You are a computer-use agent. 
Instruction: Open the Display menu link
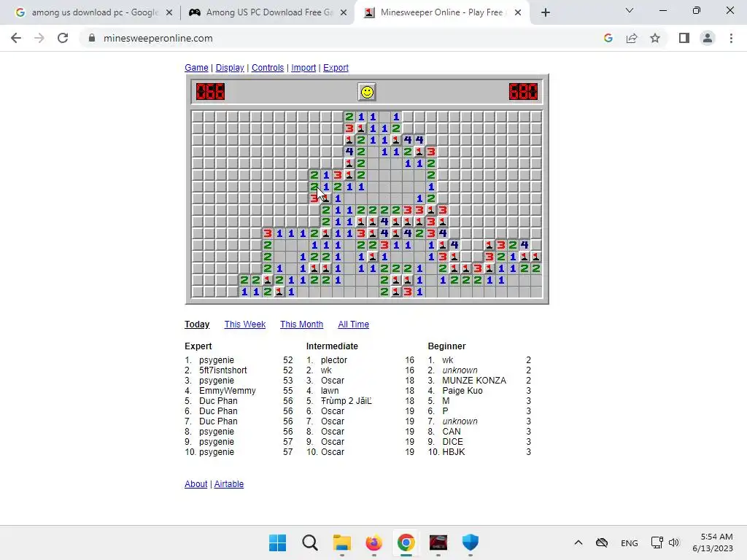coord(230,68)
